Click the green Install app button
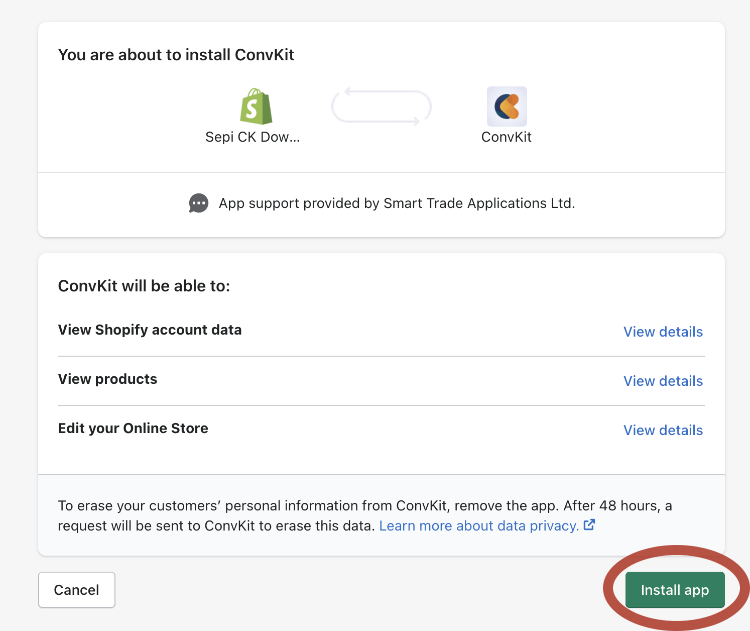The height and width of the screenshot is (631, 750). coord(675,590)
